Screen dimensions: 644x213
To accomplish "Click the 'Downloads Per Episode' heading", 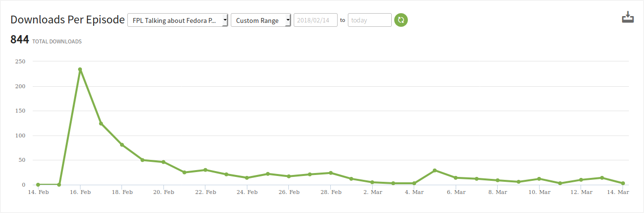I will [67, 20].
